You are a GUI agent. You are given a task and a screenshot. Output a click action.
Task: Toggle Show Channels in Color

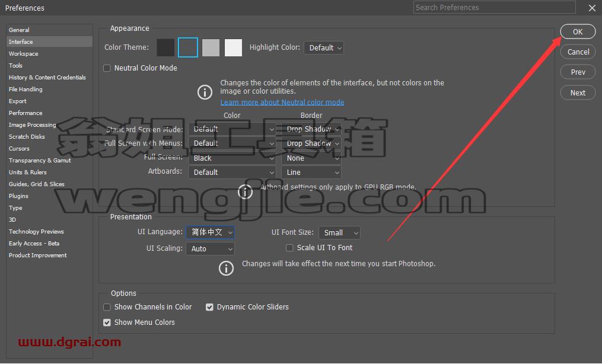click(x=107, y=307)
